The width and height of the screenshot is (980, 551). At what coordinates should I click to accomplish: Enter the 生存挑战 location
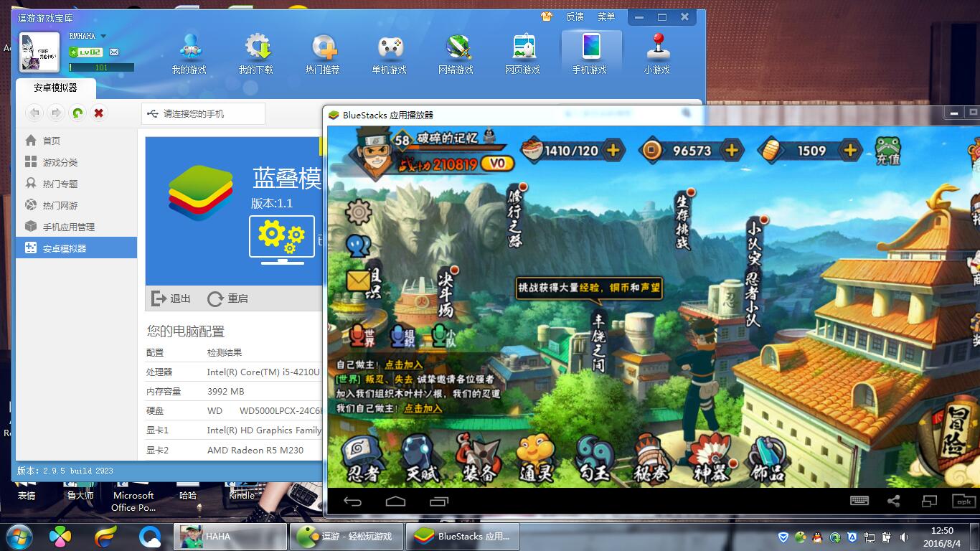click(x=682, y=220)
